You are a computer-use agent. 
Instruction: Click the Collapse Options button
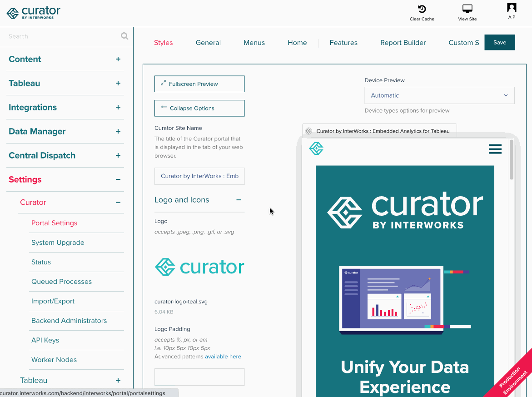(199, 108)
